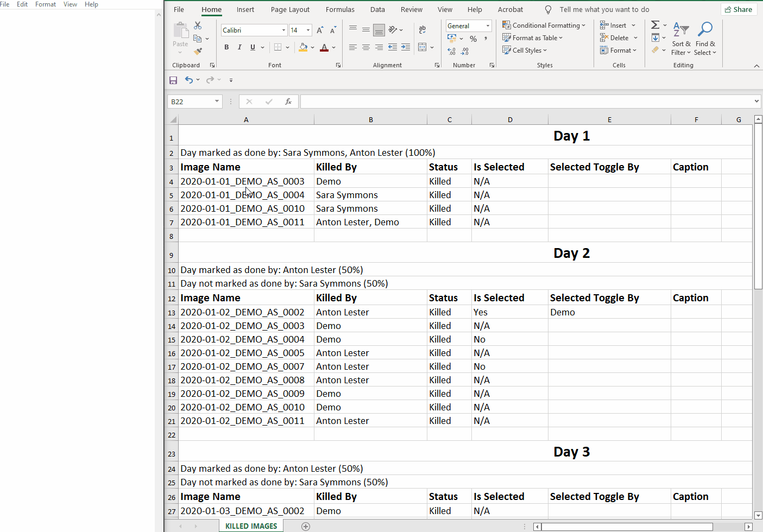Click the Borders icon
Image resolution: width=763 pixels, height=532 pixels.
278,47
